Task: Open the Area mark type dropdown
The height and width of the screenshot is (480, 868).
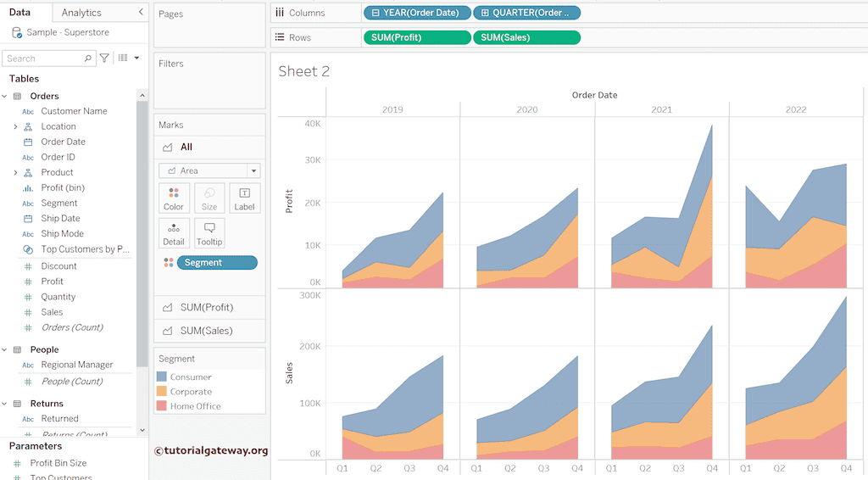Action: coord(253,170)
